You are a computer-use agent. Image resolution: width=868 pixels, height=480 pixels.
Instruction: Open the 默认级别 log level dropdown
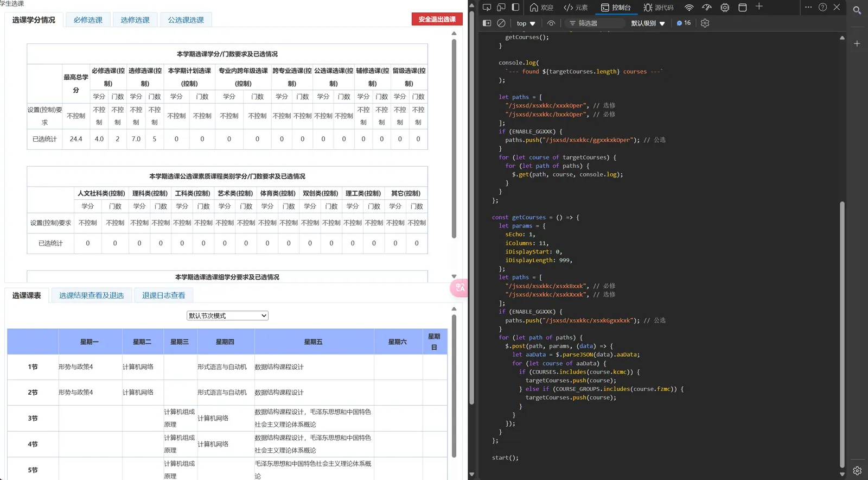(x=648, y=23)
